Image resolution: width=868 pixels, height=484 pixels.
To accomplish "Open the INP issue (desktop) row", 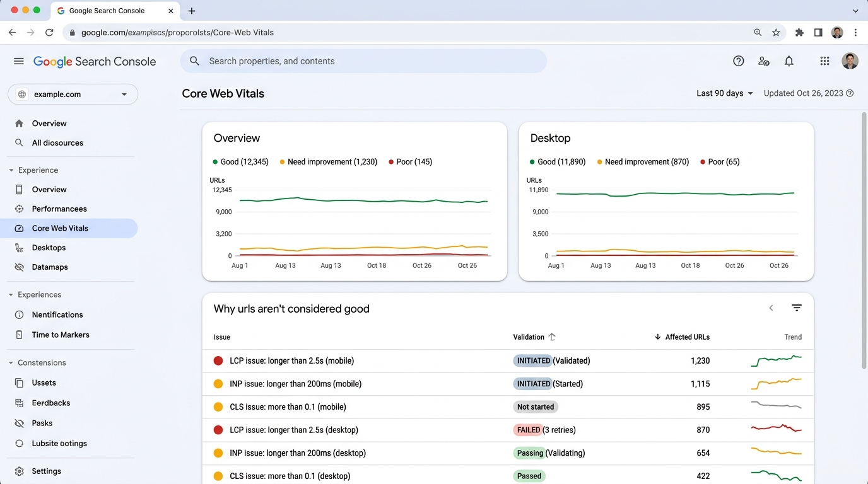I will [508, 453].
